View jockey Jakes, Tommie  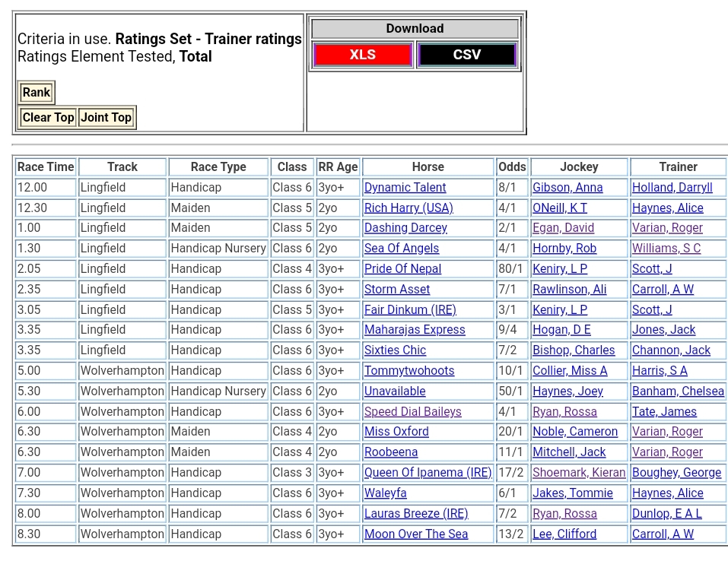pyautogui.click(x=572, y=493)
